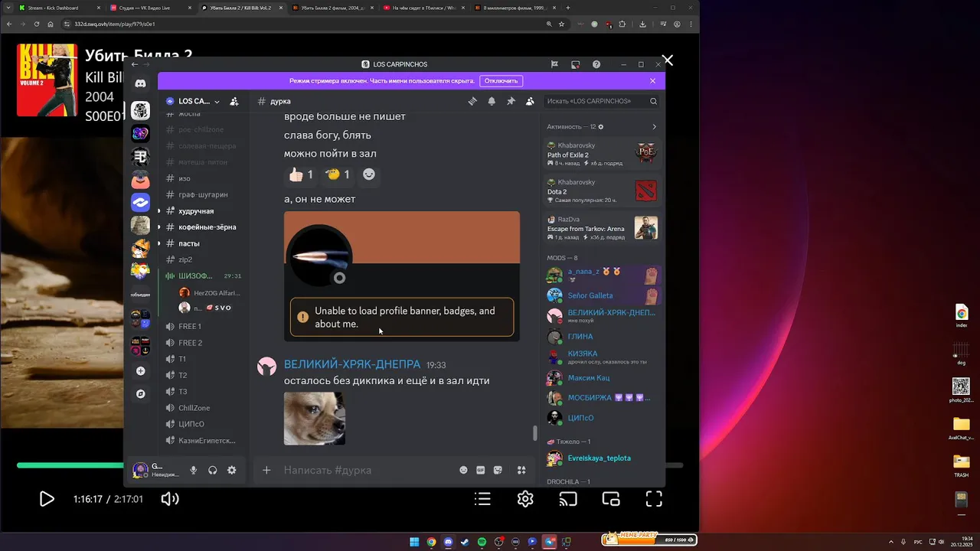This screenshot has height=551, width=980.
Task: Open ВЕЛИКИЙ-ХРЯК-ДНЕПРА username in chat
Action: [352, 364]
